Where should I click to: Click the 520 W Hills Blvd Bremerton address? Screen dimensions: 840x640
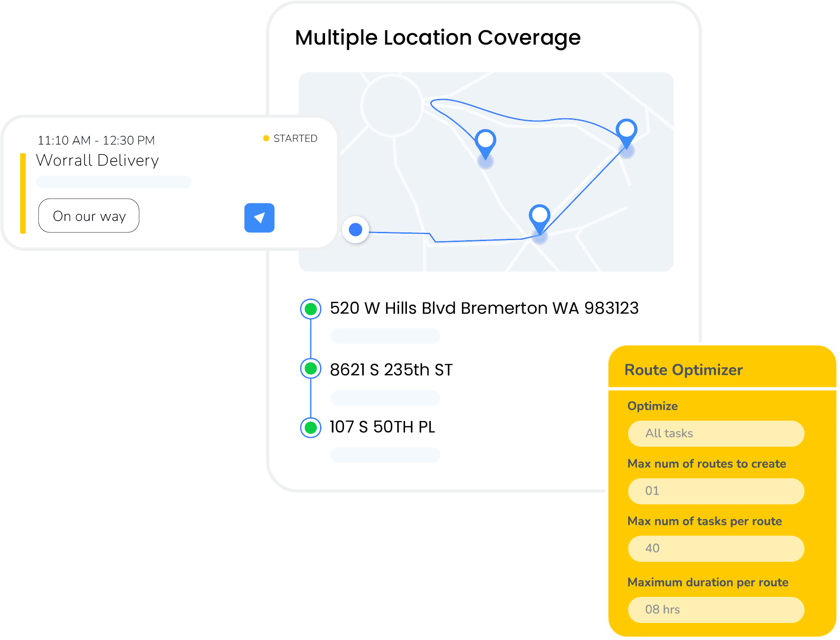pyautogui.click(x=484, y=309)
